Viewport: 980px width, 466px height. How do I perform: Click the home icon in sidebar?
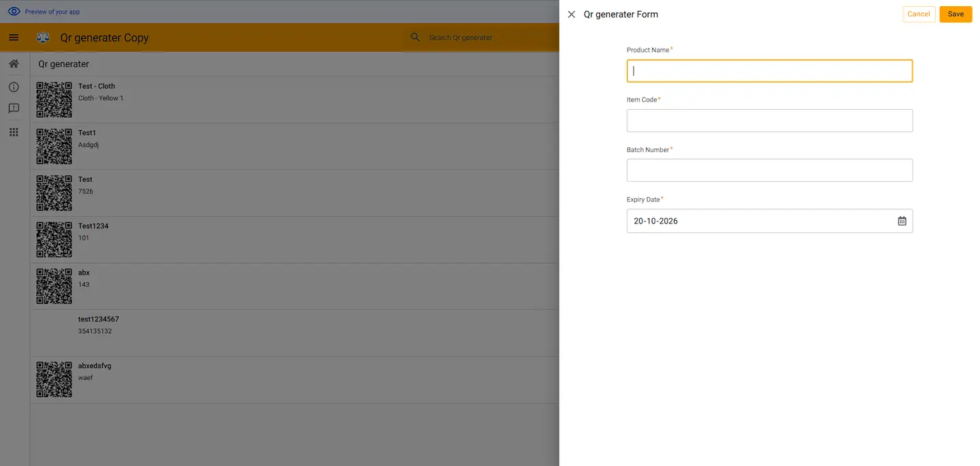click(x=14, y=63)
